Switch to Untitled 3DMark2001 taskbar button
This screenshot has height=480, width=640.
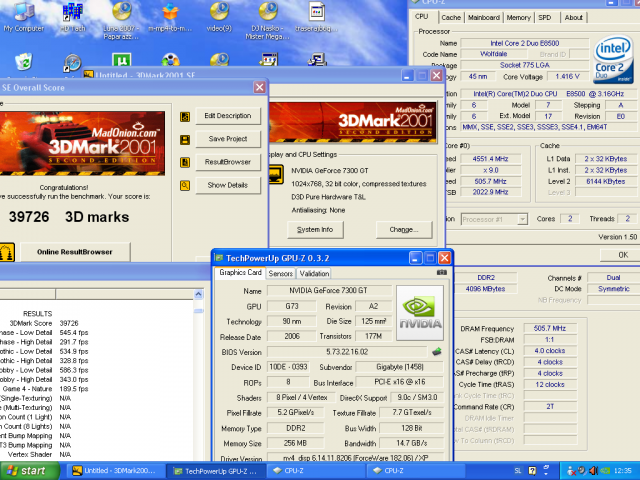(115, 471)
